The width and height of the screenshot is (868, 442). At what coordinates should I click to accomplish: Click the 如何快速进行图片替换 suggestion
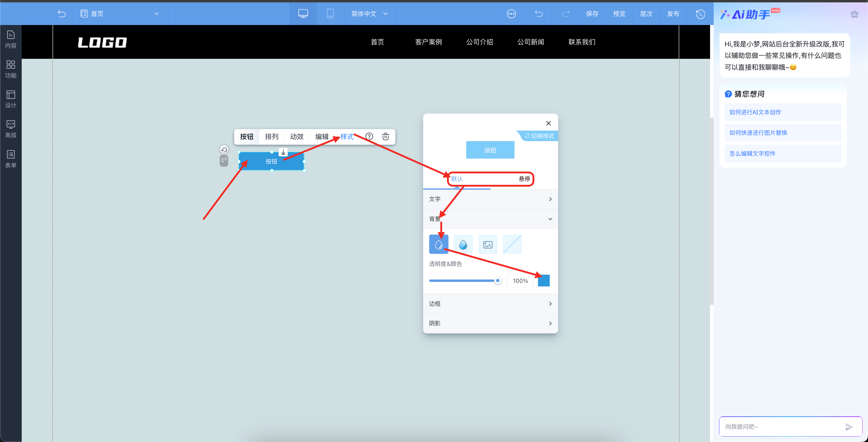pyautogui.click(x=782, y=133)
